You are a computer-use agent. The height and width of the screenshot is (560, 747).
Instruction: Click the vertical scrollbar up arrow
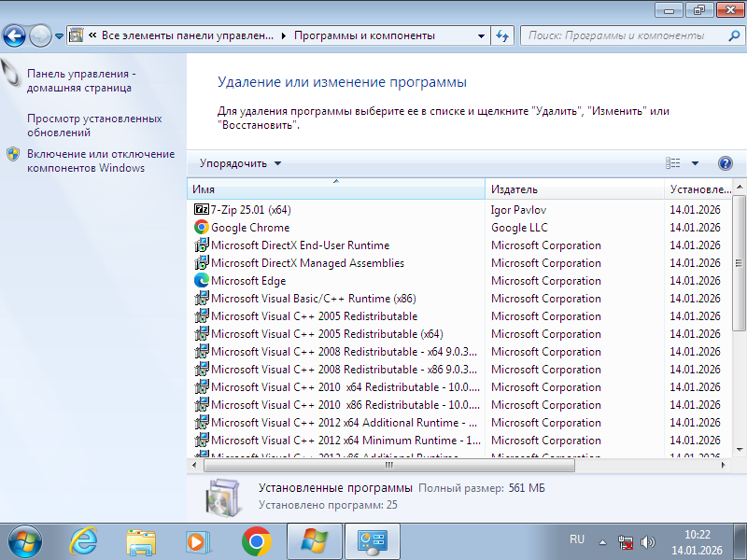740,186
